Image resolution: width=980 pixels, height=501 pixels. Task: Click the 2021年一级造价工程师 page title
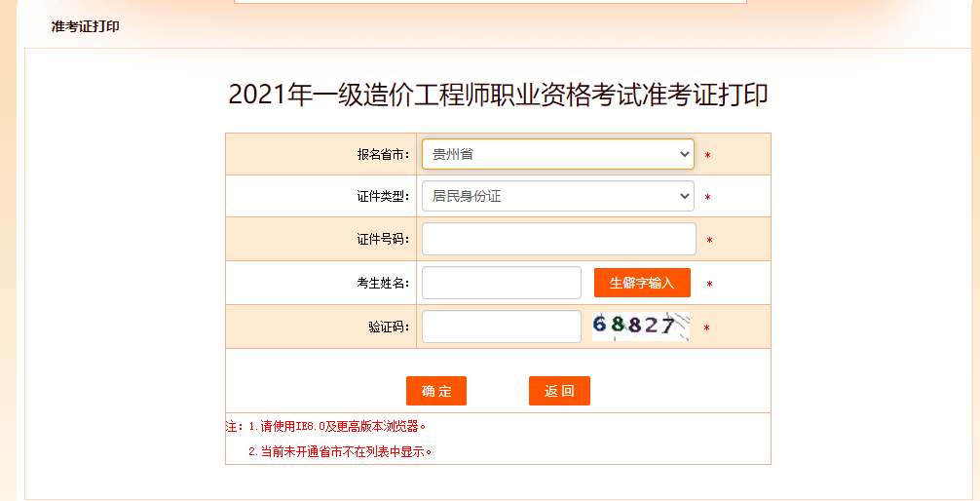click(498, 95)
